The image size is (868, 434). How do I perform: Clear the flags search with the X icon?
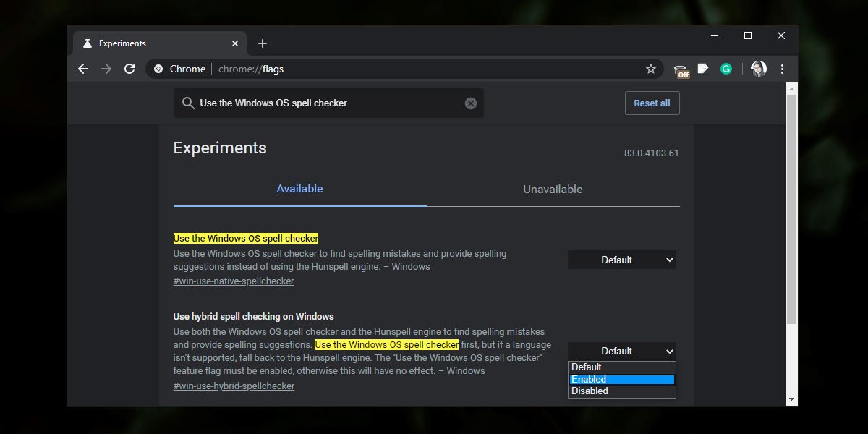point(471,103)
